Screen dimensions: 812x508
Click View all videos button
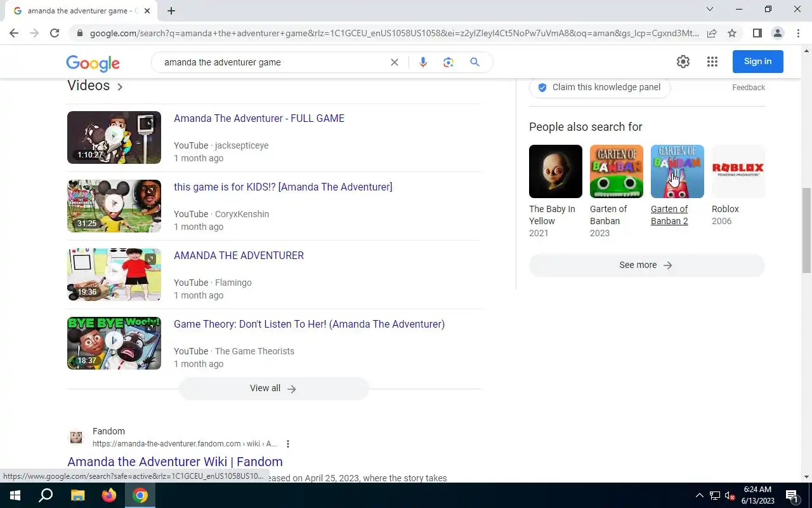click(x=273, y=389)
